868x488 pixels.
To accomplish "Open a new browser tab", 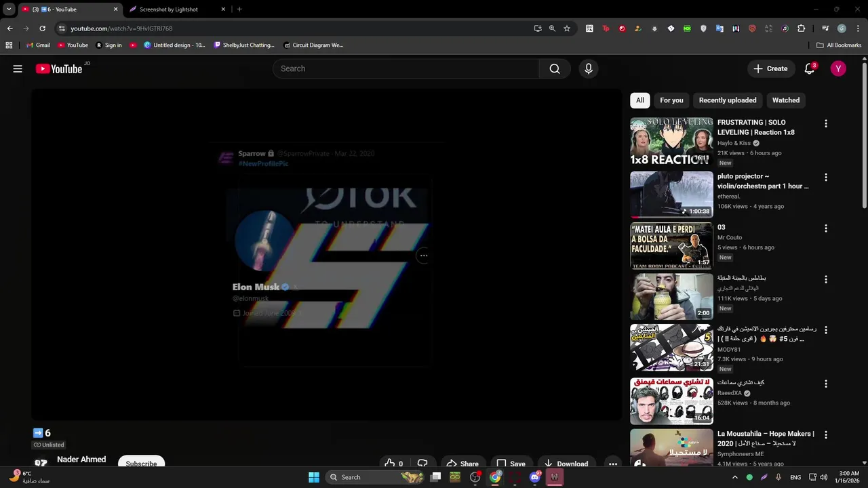I will 239,9.
